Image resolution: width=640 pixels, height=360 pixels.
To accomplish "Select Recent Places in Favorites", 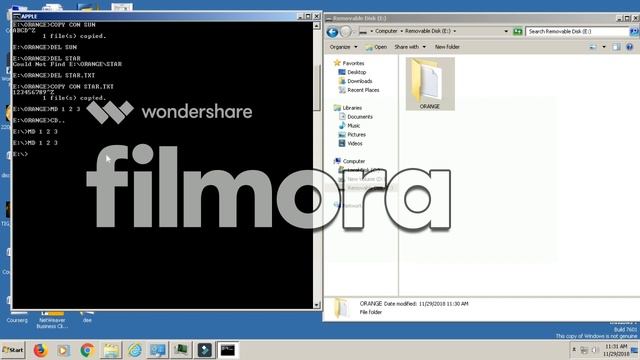I will (363, 90).
